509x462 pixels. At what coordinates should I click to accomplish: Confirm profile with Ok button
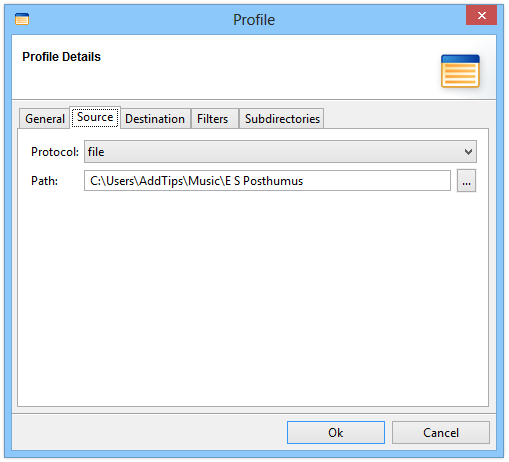(336, 433)
